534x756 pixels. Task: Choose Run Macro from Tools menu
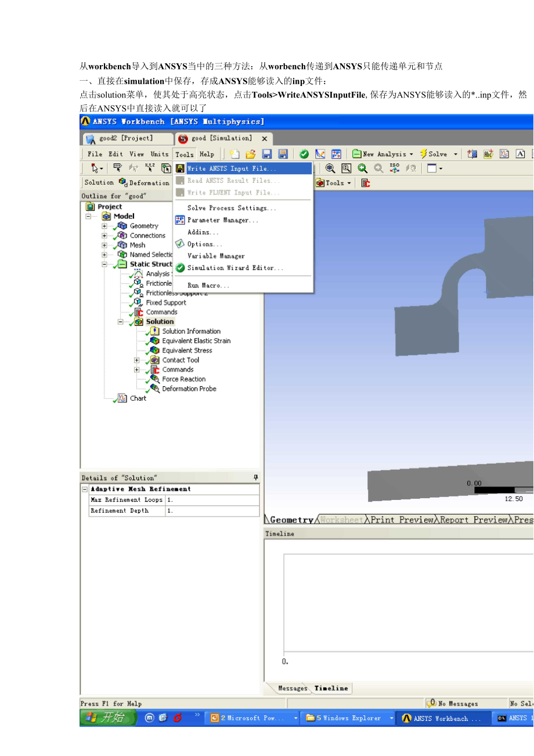(x=208, y=285)
